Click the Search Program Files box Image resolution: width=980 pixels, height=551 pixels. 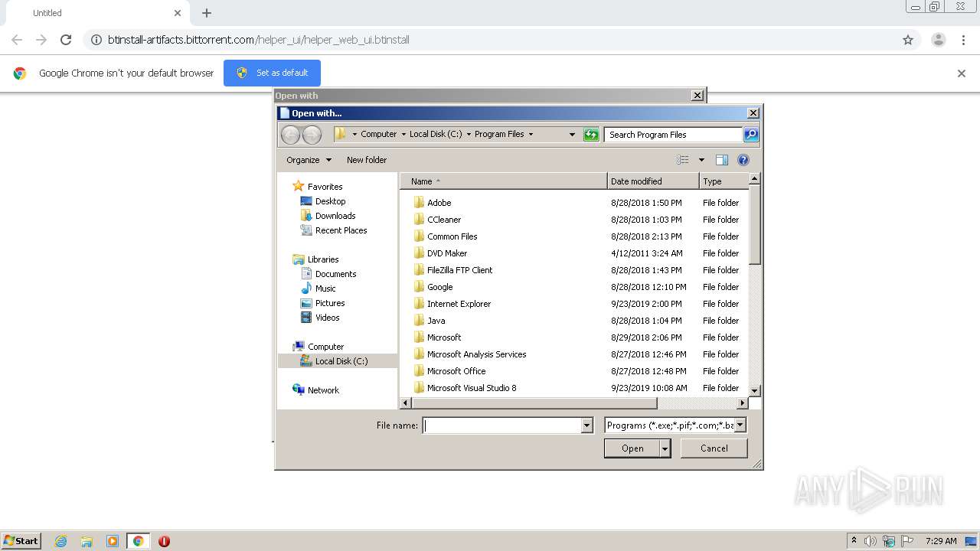[674, 135]
